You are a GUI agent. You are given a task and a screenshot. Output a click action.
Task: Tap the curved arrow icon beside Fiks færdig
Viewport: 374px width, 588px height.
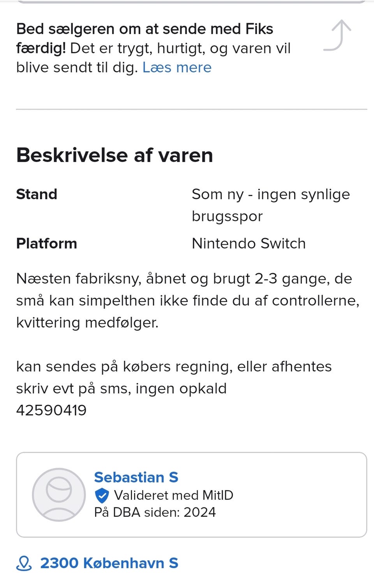point(337,36)
